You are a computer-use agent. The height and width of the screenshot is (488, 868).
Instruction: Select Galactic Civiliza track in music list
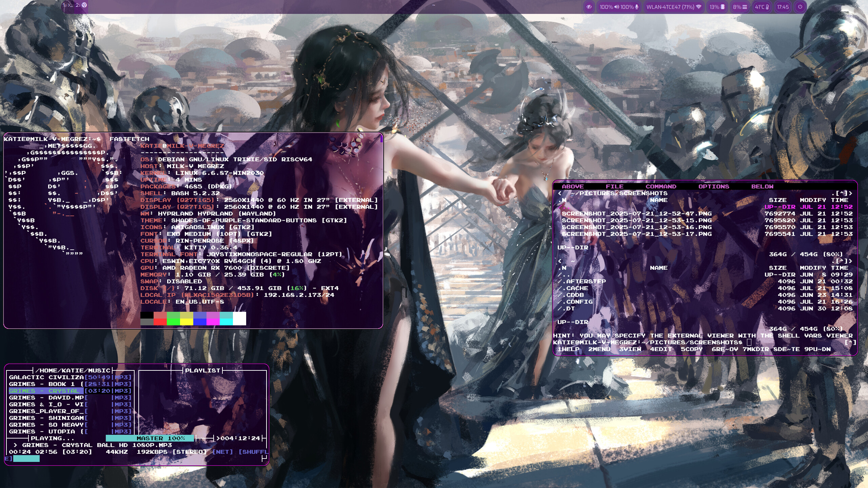(x=70, y=377)
